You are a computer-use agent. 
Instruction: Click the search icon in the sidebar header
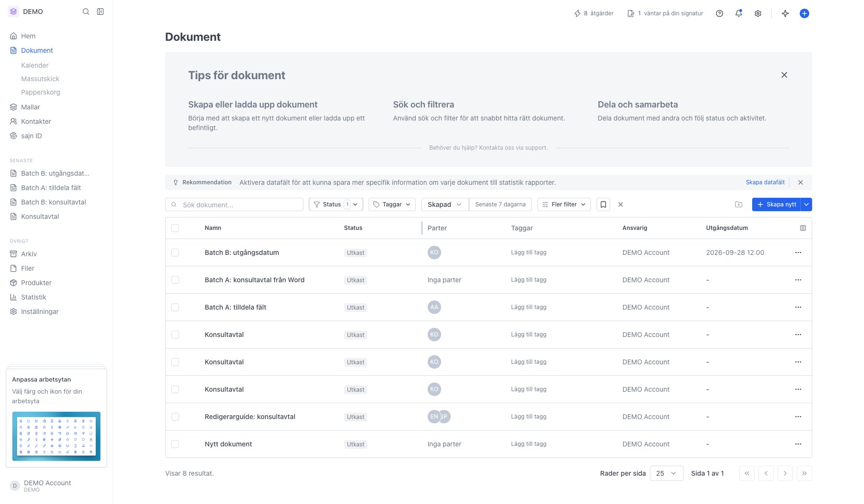click(x=86, y=12)
